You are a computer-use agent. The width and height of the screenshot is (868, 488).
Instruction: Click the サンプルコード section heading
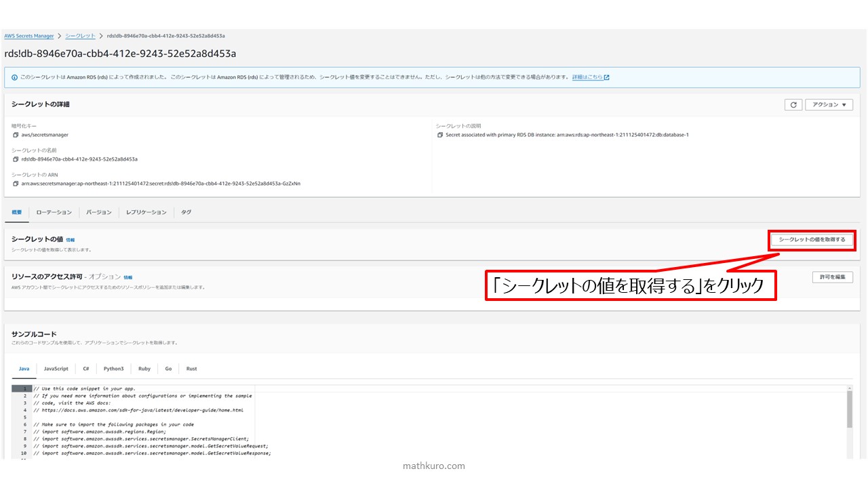(x=34, y=334)
